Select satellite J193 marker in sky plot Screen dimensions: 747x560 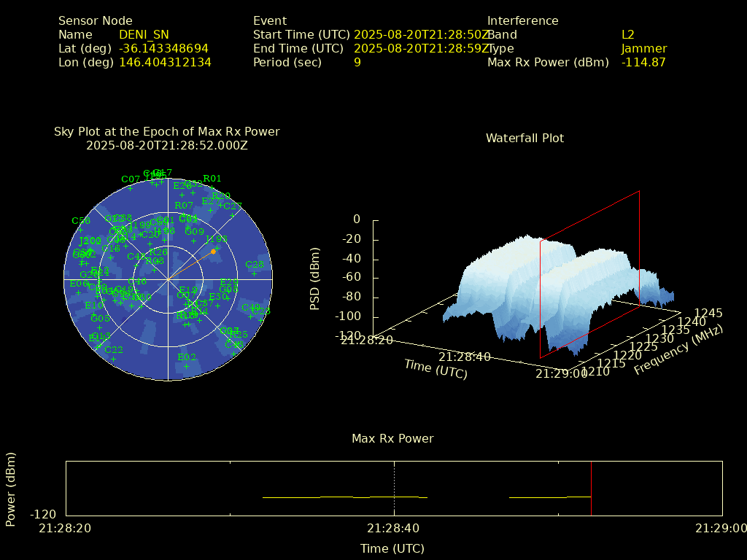[217, 248]
